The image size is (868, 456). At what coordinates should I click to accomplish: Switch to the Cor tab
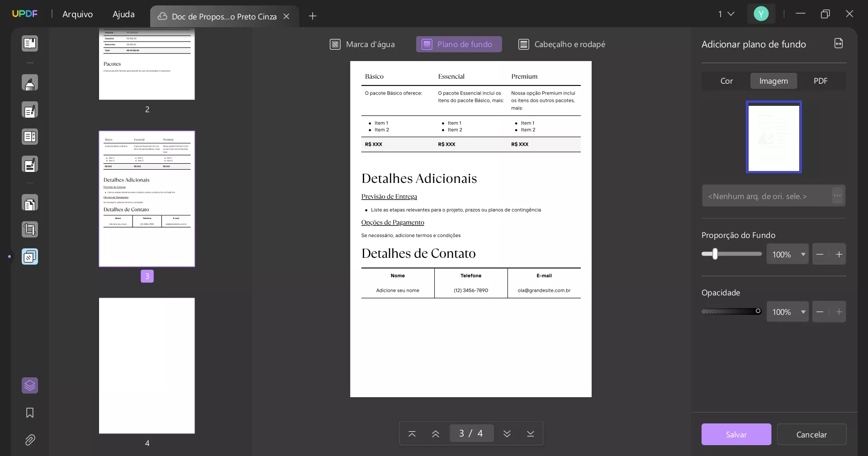[726, 81]
